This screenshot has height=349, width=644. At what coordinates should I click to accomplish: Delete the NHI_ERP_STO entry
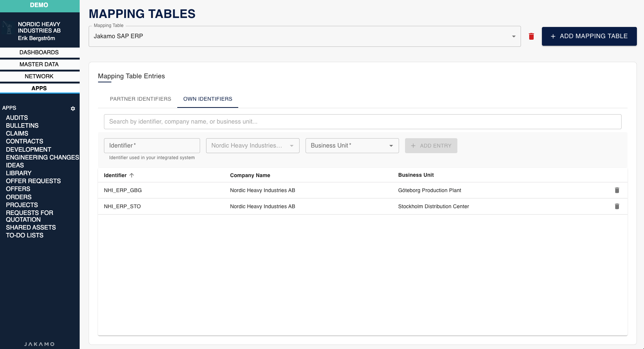pos(617,206)
